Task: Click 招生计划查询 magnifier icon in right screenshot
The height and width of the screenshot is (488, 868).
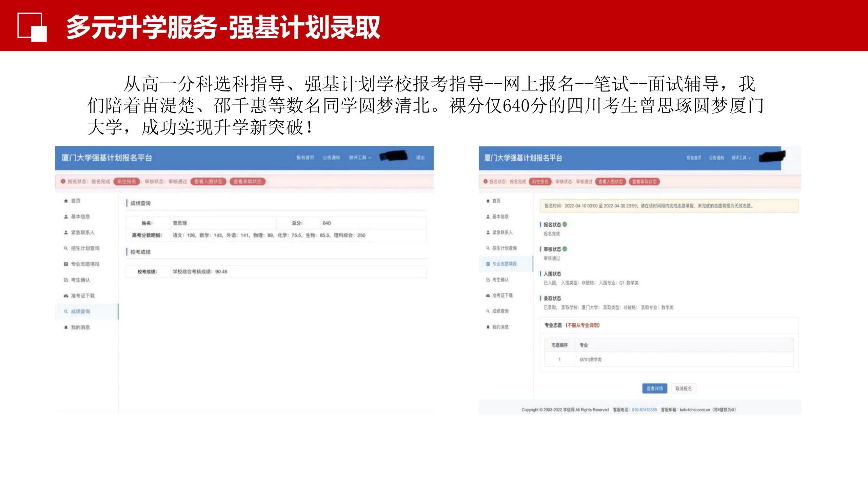Action: point(488,248)
